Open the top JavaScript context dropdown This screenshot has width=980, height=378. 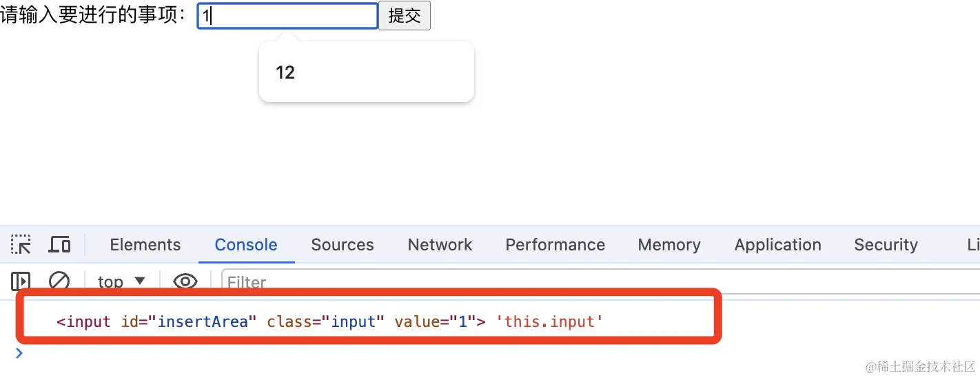coord(121,281)
